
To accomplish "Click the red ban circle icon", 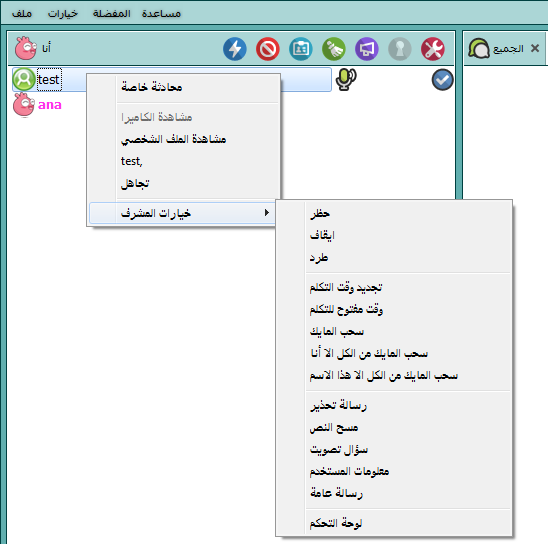I will click(268, 49).
